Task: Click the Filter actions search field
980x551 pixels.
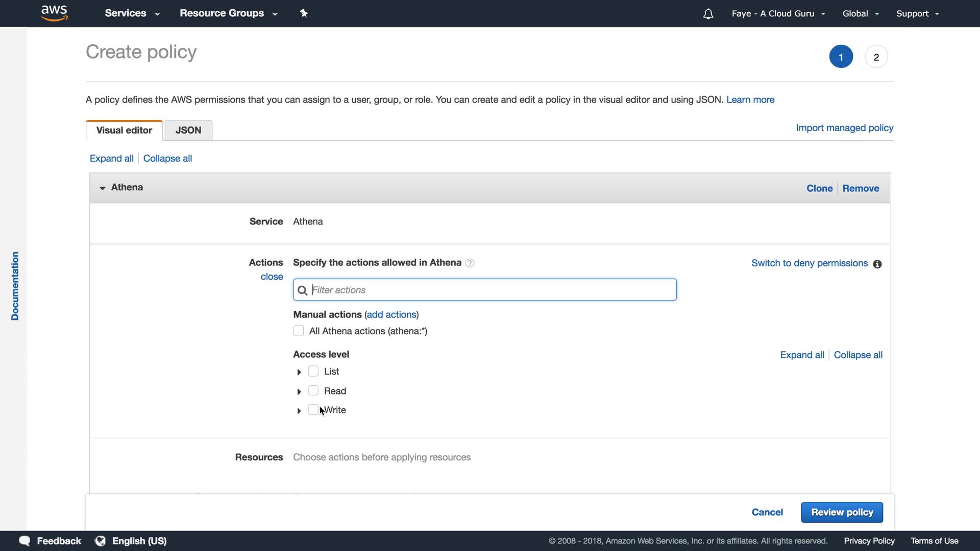Action: pos(485,290)
